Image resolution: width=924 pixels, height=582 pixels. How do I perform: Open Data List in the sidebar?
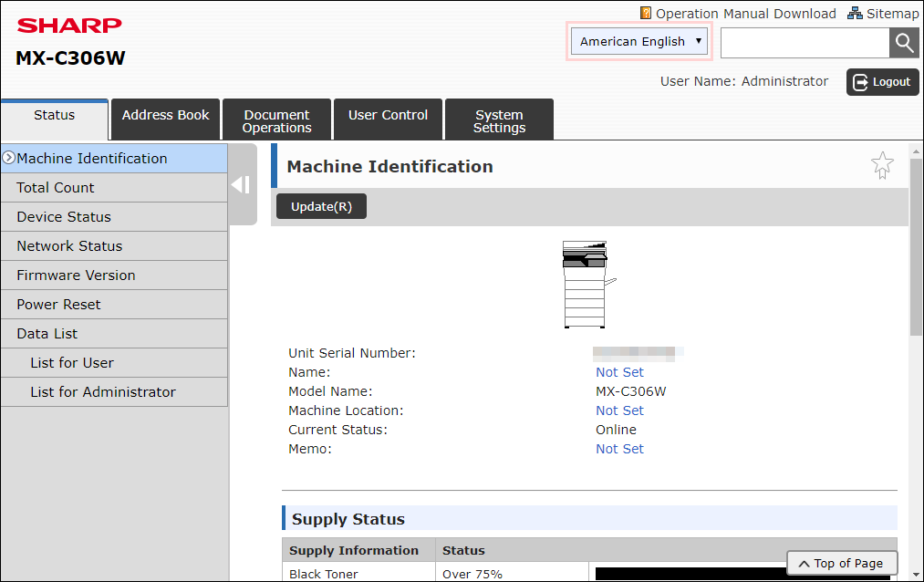(114, 333)
